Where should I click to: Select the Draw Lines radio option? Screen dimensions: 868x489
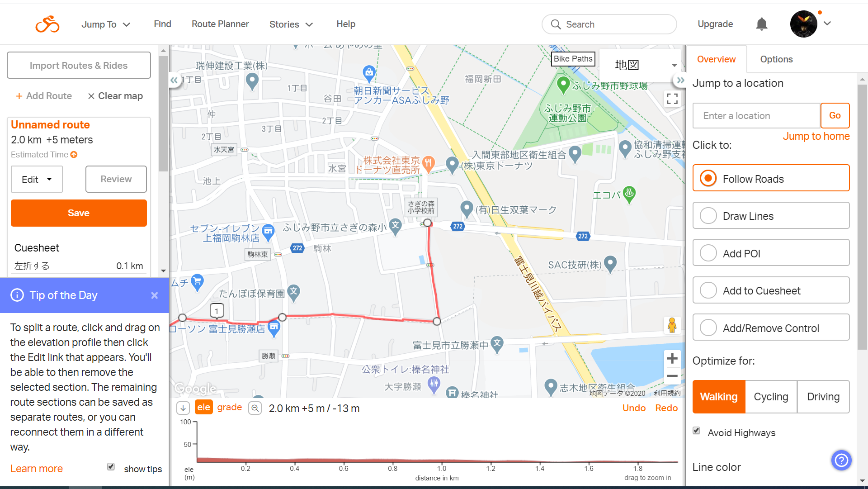point(708,216)
